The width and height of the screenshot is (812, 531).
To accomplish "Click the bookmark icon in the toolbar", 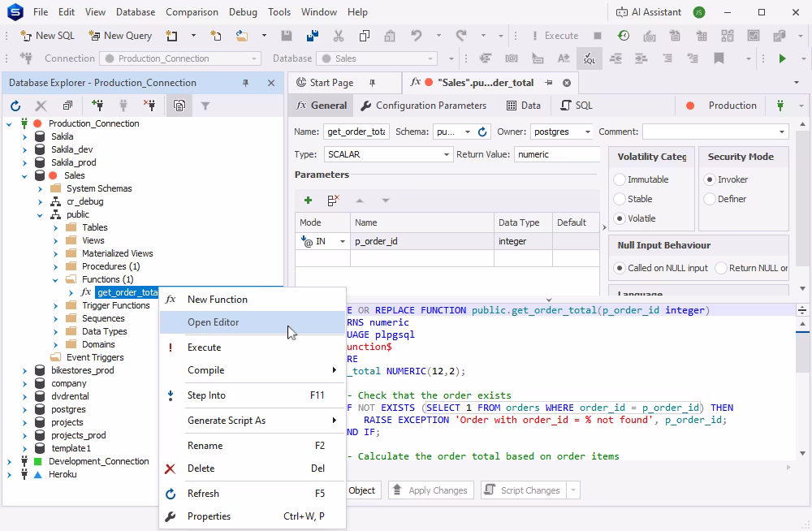I will pyautogui.click(x=719, y=58).
